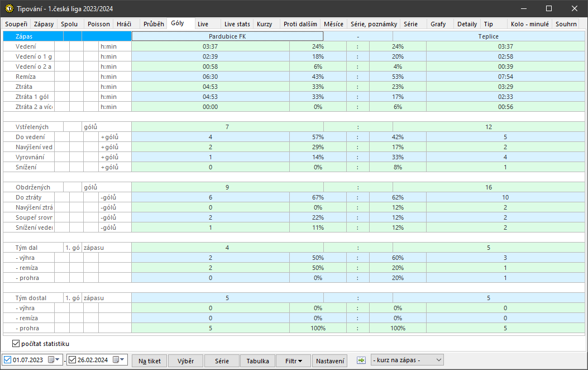Screen dimensions: 588x370
Task: Open the 'Kolo - minulé' tab
Action: click(x=529, y=24)
